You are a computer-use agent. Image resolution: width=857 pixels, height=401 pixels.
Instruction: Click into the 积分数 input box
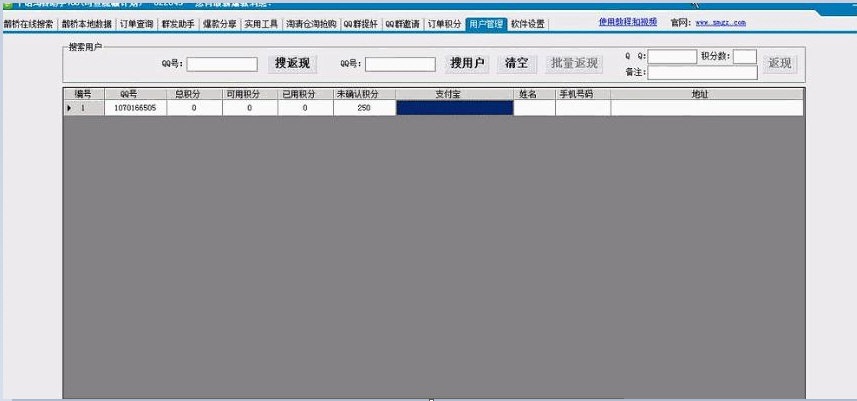745,57
